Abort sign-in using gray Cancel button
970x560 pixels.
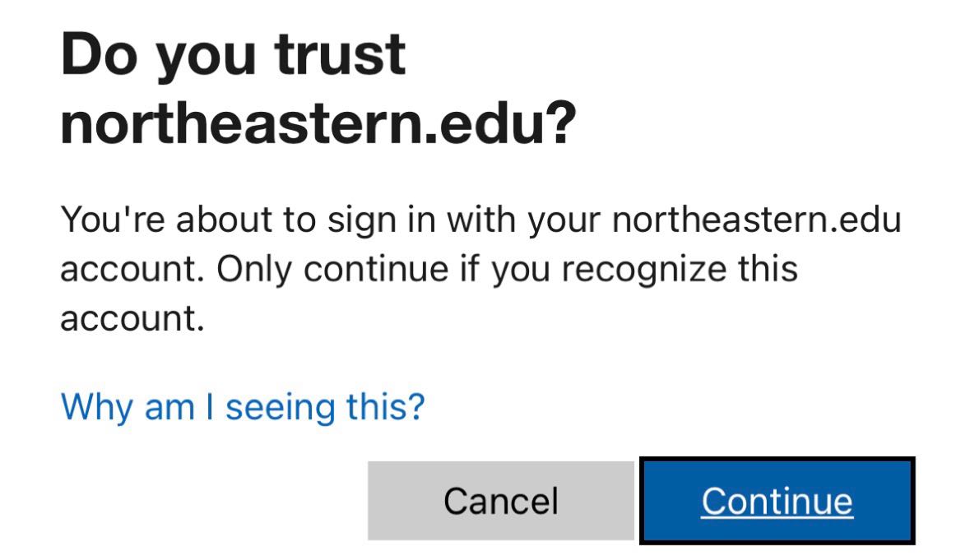coord(500,501)
